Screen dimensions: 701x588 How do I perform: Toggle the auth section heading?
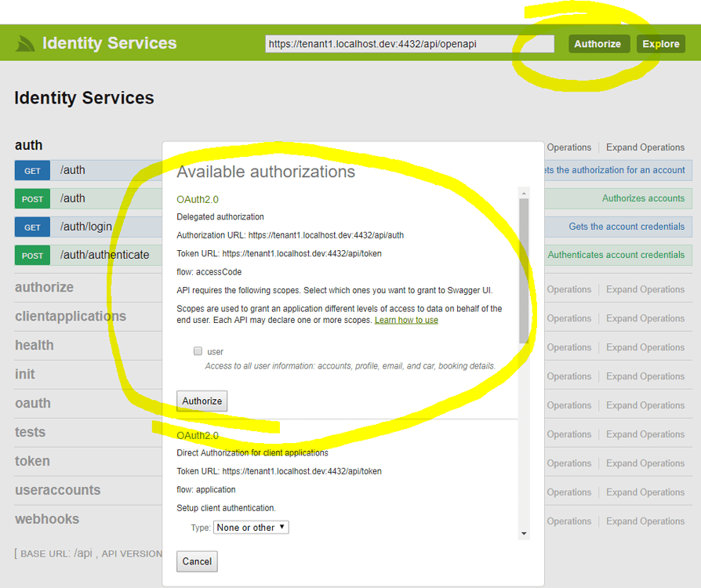(x=28, y=145)
